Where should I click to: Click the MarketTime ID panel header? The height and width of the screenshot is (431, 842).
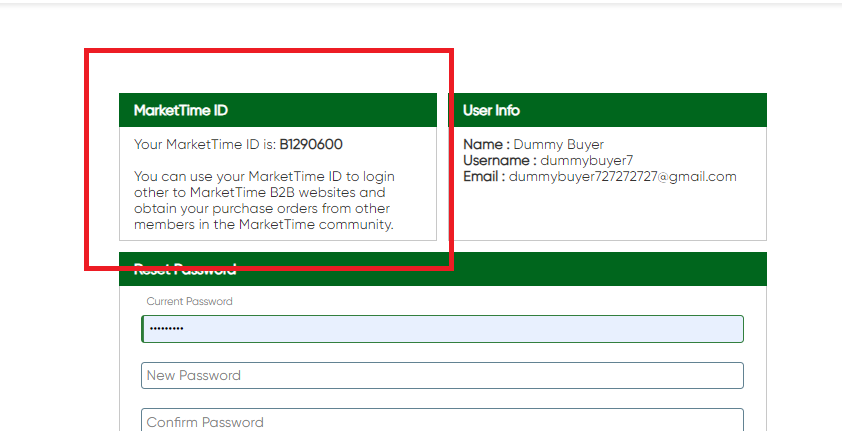pos(278,110)
